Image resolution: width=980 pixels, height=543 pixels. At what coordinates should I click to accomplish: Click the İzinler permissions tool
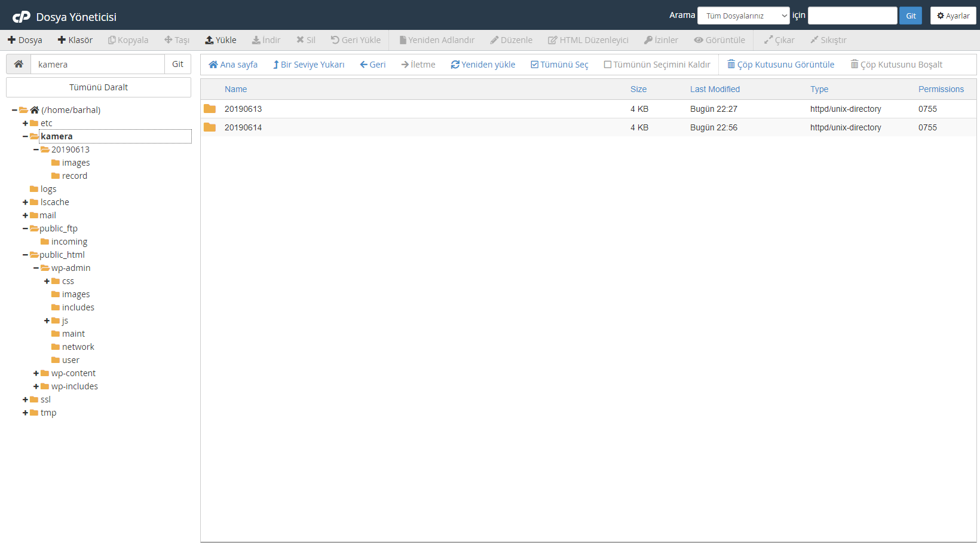click(661, 40)
